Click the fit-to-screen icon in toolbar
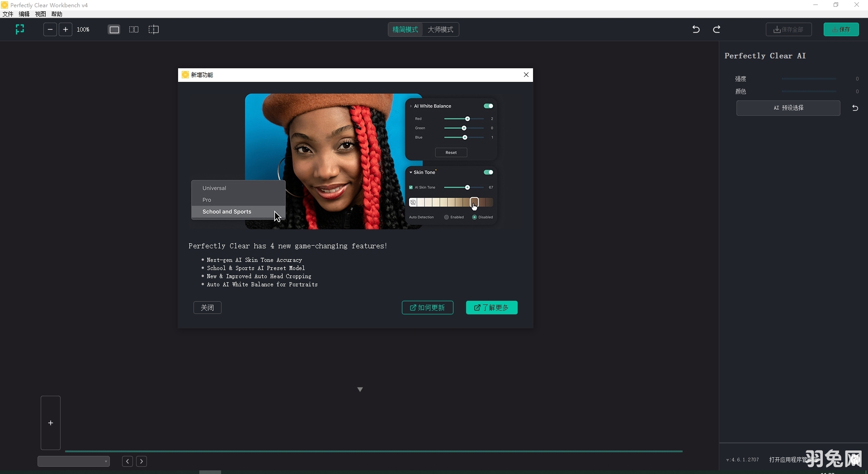The height and width of the screenshot is (474, 868). click(20, 29)
